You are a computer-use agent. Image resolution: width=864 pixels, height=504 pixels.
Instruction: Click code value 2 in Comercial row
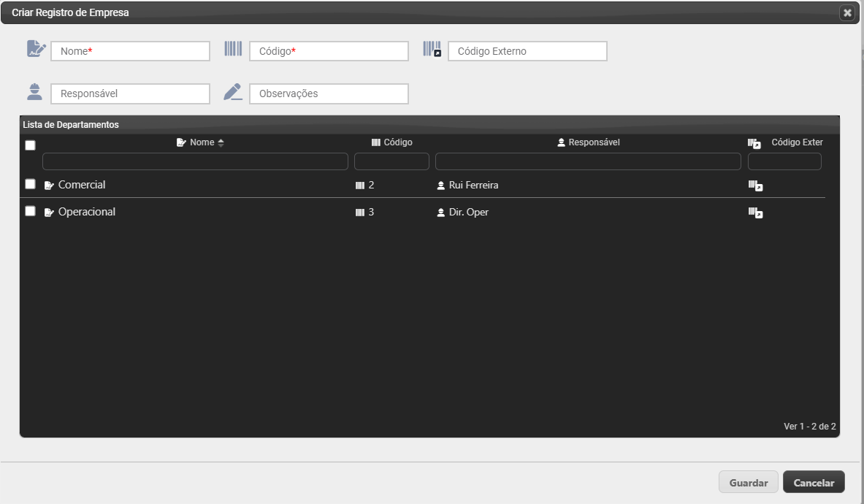372,185
